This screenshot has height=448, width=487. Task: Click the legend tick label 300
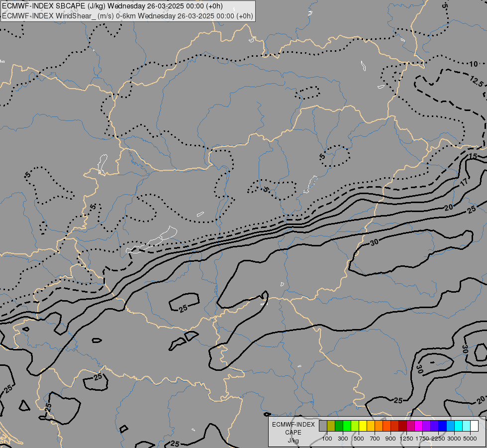coord(343,439)
